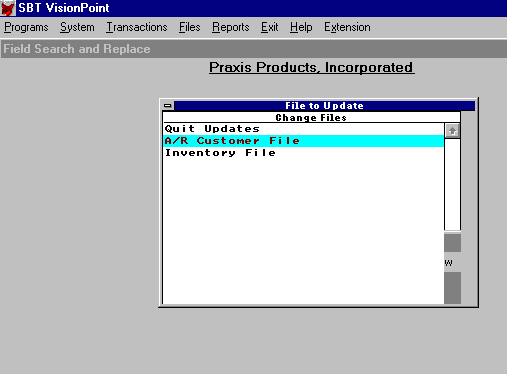The width and height of the screenshot is (507, 374).
Task: Select Quit Updates in the list
Action: (x=304, y=129)
